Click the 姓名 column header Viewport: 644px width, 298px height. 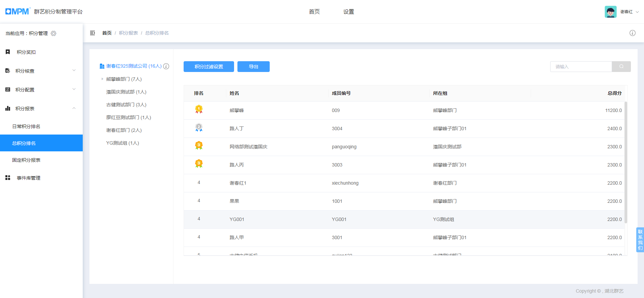(x=234, y=93)
